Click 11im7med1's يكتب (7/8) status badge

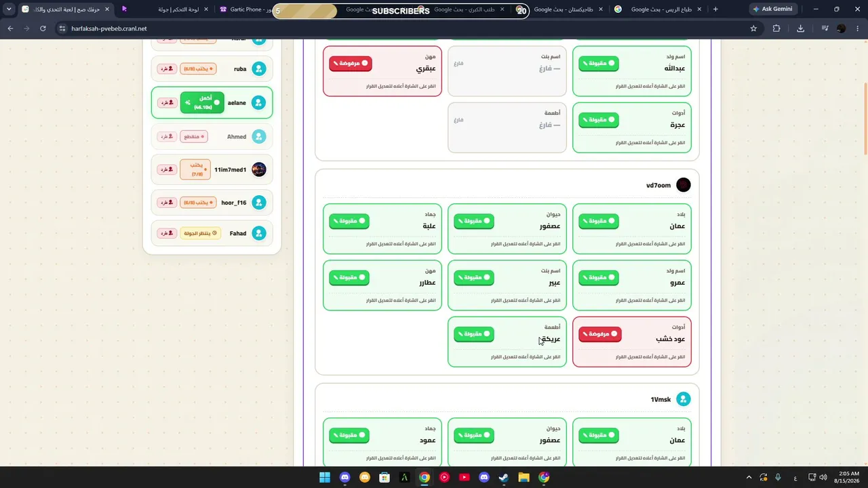pyautogui.click(x=195, y=169)
